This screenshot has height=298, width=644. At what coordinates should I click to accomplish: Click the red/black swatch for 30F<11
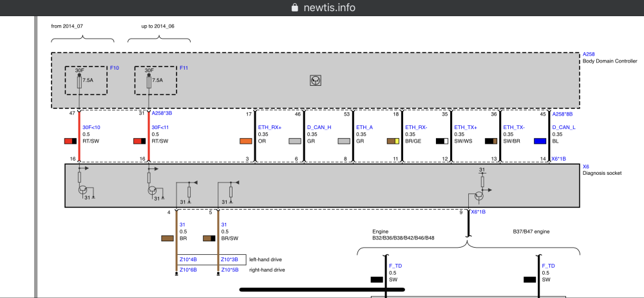(140, 141)
